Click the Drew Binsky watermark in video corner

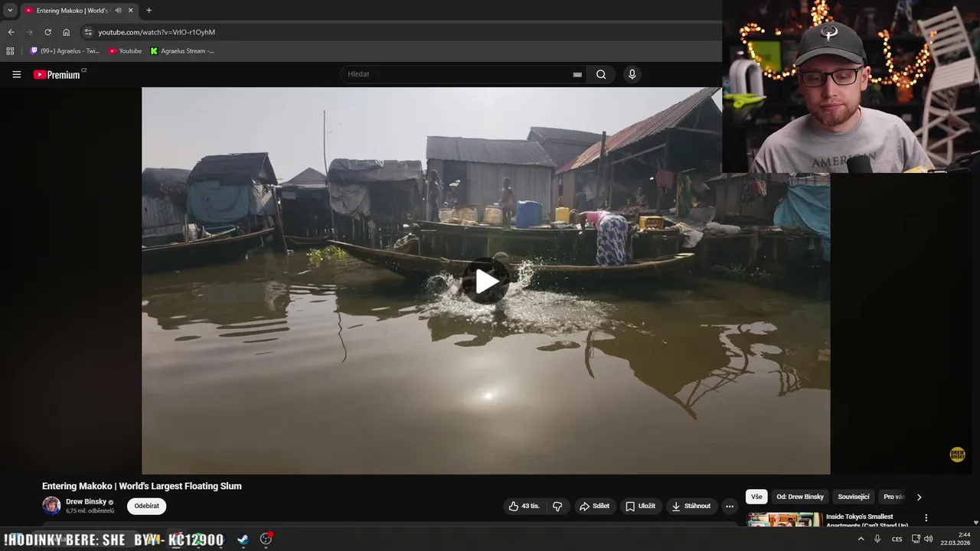pyautogui.click(x=957, y=455)
